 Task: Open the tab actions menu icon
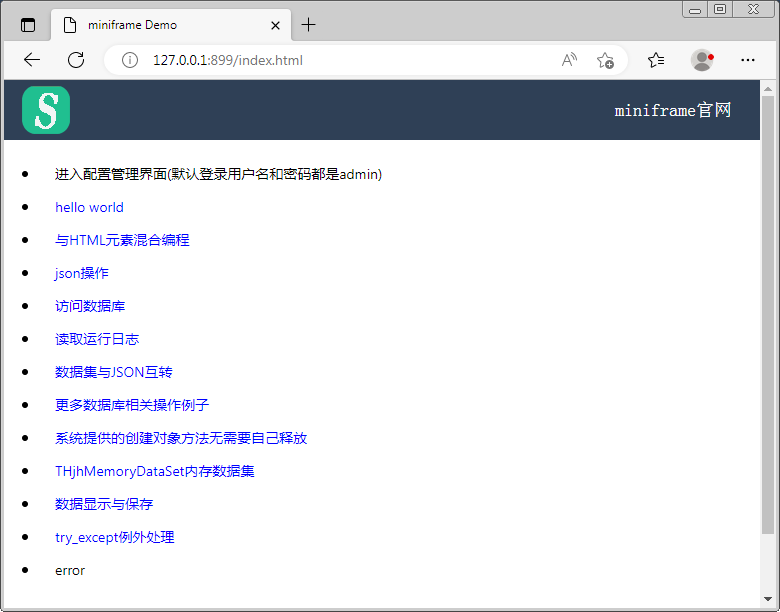[x=28, y=25]
